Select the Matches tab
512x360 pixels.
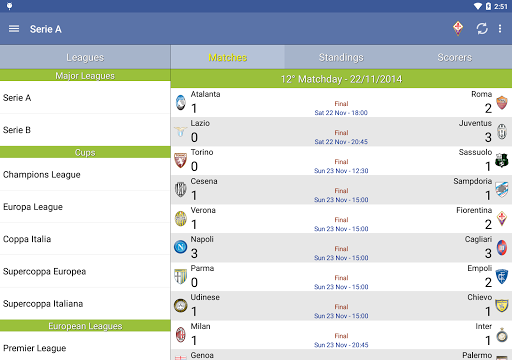point(228,57)
